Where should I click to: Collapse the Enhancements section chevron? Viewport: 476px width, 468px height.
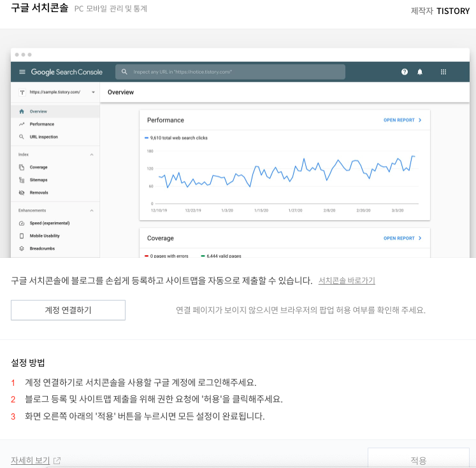coord(92,211)
